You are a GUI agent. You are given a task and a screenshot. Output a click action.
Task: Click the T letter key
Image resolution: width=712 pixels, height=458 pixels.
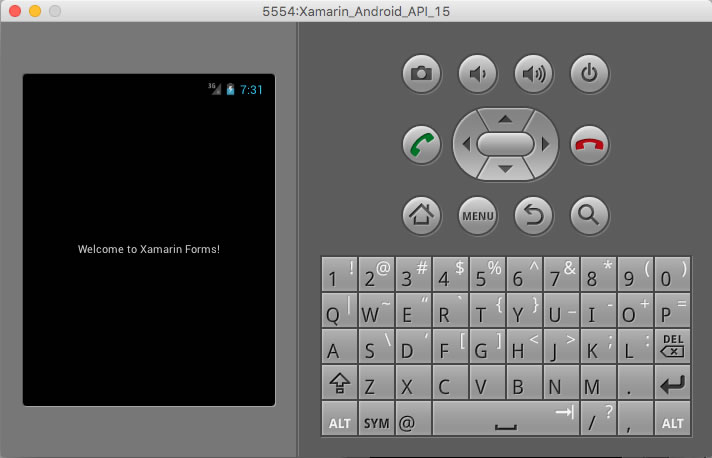[x=487, y=310]
